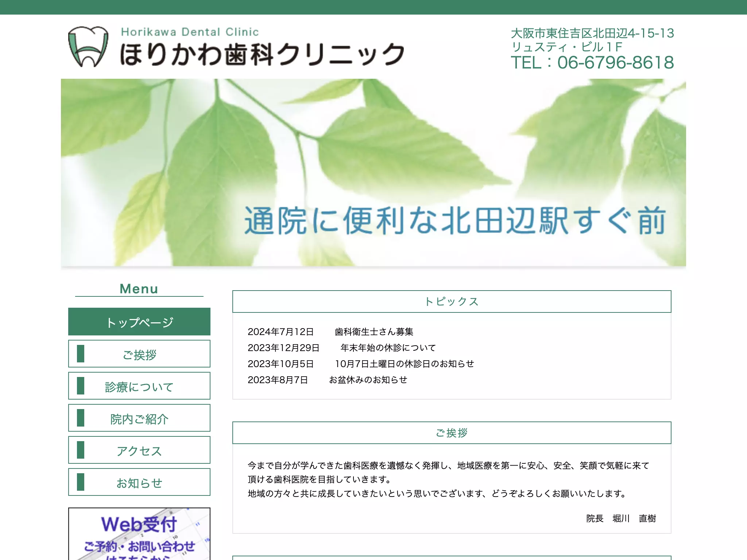Click the tooth logo icon
Viewport: 747px width, 560px height.
coord(88,47)
